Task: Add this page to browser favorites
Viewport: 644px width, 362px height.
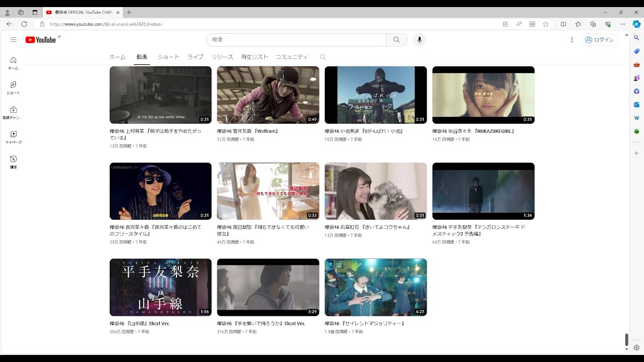Action: [545, 24]
